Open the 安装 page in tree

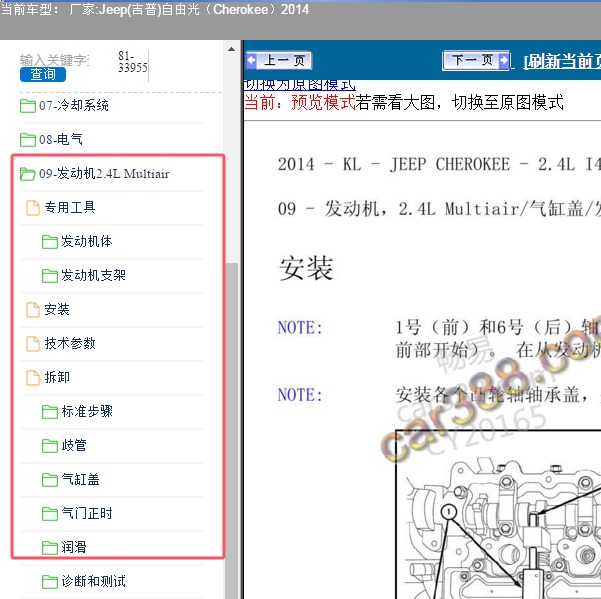[57, 309]
